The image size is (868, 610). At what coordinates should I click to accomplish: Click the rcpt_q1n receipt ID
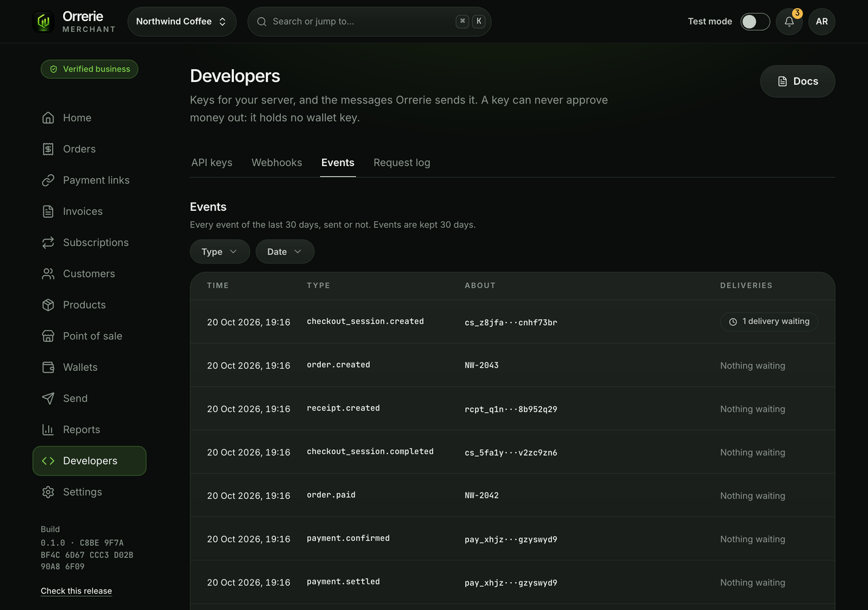tap(511, 409)
